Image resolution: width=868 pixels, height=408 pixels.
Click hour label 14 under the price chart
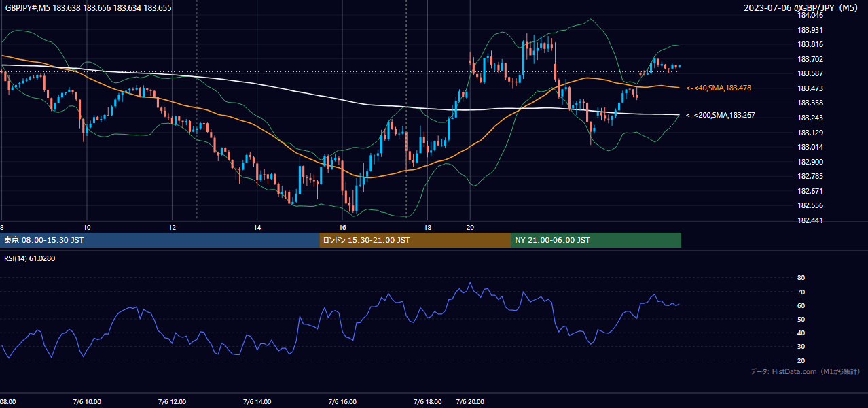pos(257,227)
